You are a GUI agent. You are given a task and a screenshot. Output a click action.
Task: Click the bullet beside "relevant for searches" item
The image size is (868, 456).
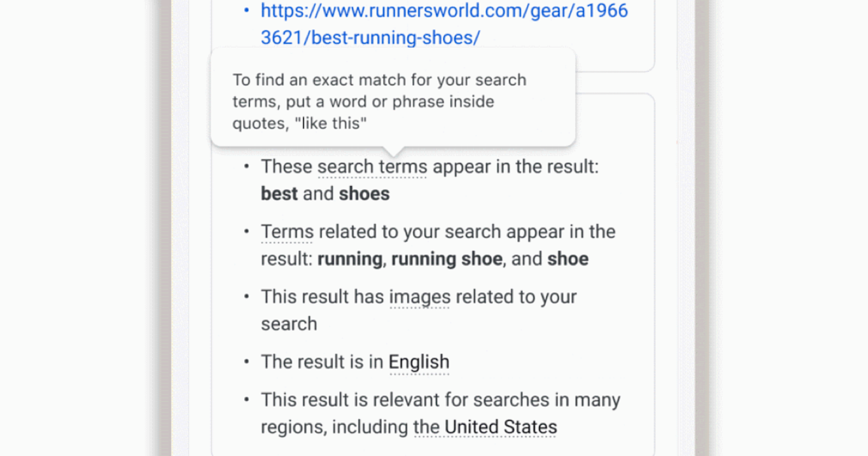(x=246, y=400)
